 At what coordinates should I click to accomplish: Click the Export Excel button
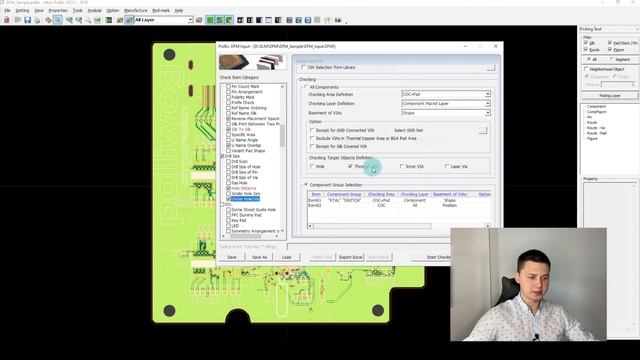click(x=351, y=257)
